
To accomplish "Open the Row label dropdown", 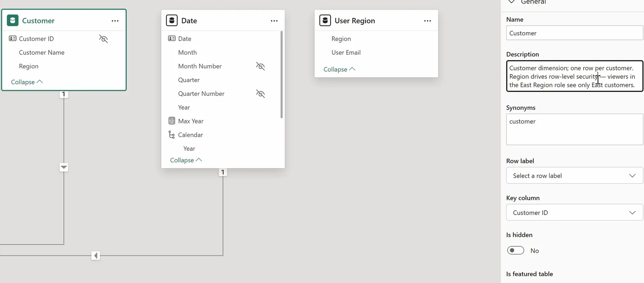I will pos(574,176).
